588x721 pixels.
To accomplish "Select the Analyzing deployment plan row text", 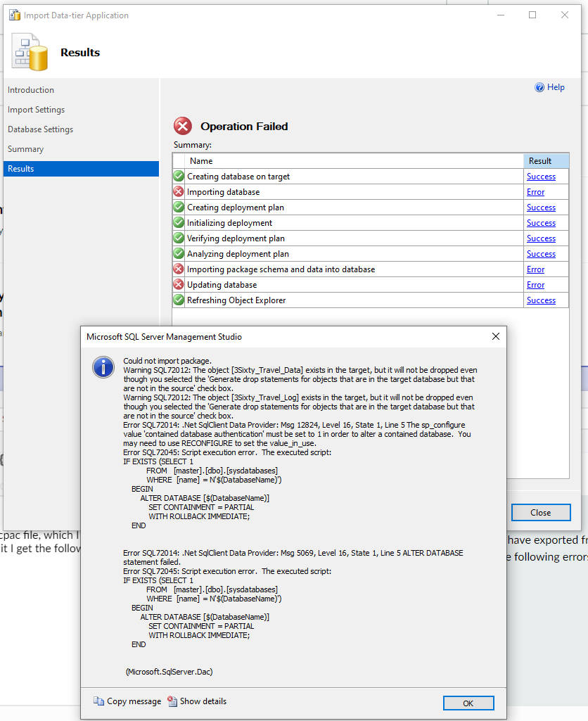I will (x=238, y=254).
